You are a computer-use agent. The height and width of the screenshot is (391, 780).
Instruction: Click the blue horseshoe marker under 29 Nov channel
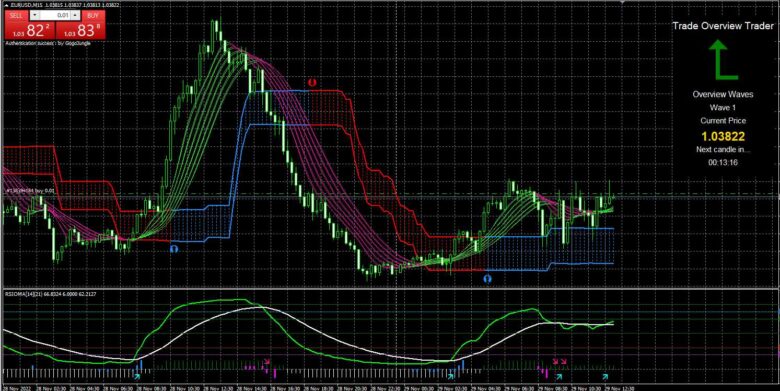coord(488,279)
